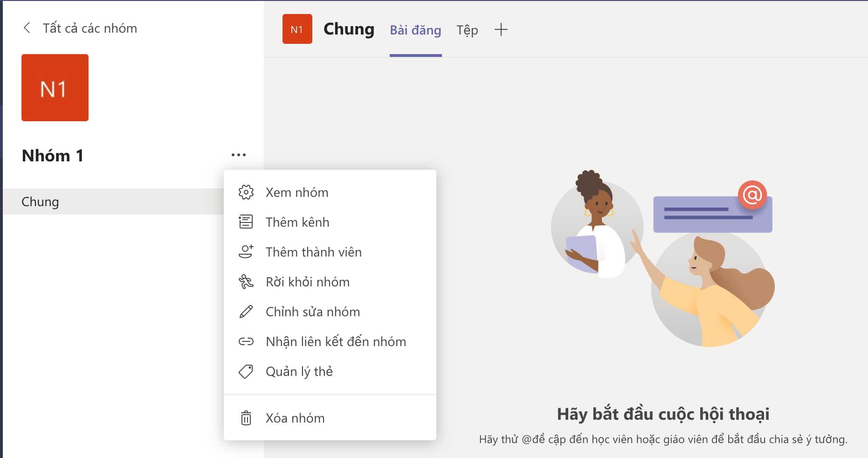Click the trash can icon for Xóa nhóm
This screenshot has height=458, width=868.
point(246,418)
